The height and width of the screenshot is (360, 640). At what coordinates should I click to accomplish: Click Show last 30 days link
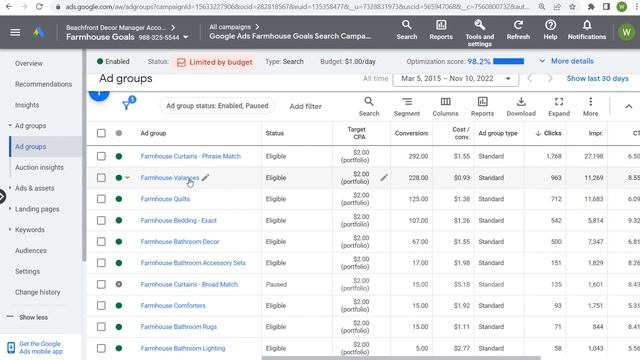(x=598, y=78)
